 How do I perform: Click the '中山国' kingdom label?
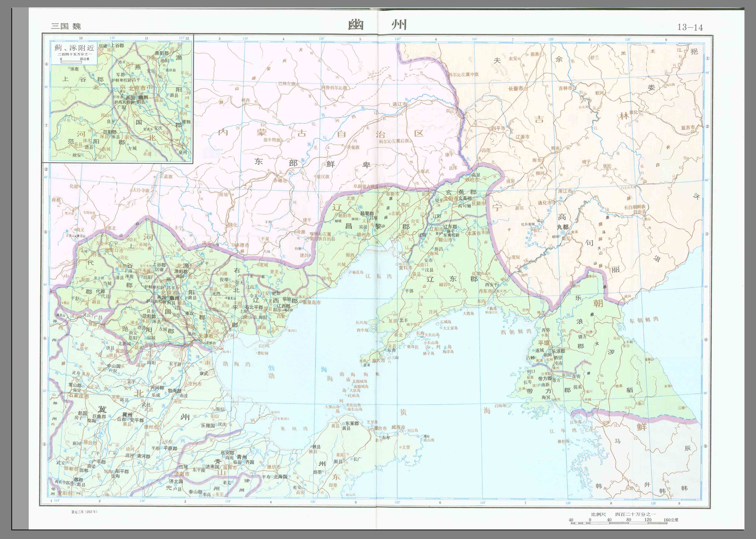(x=113, y=366)
